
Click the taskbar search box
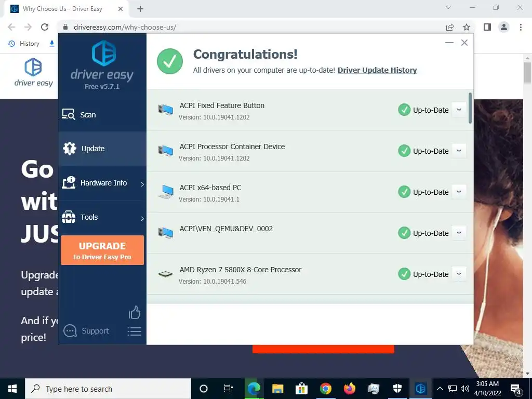click(108, 389)
